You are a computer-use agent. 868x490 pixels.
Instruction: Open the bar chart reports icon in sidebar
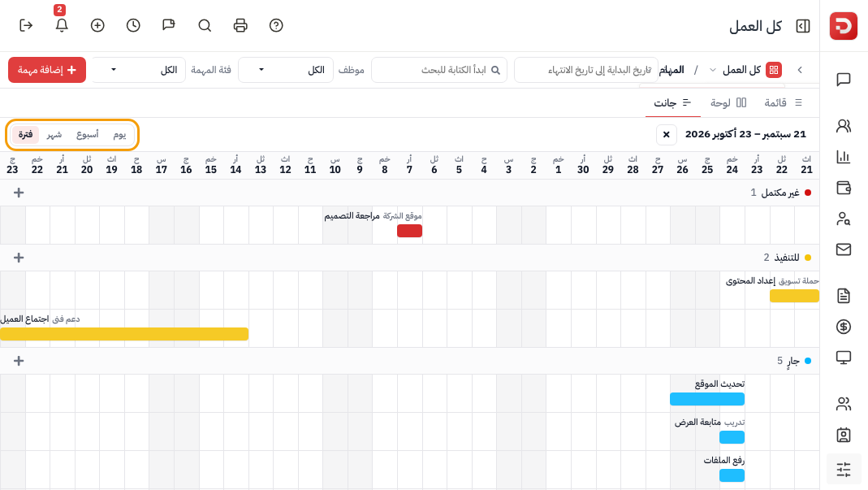pyautogui.click(x=843, y=157)
